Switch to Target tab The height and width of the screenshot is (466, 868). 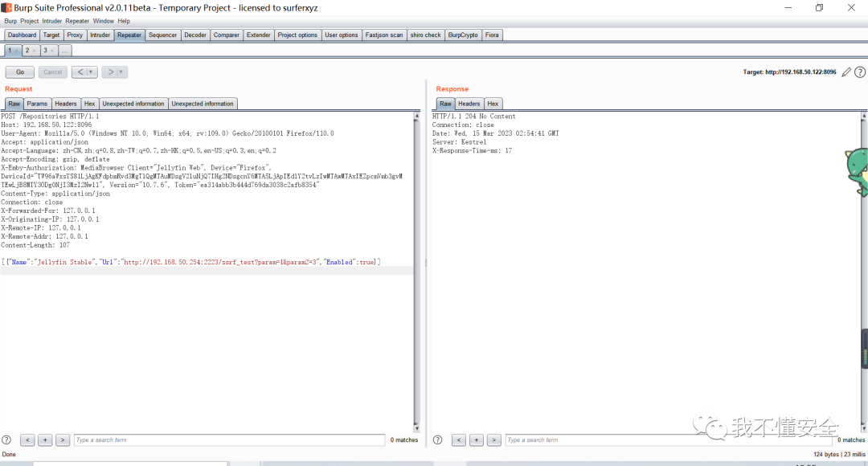coord(51,35)
